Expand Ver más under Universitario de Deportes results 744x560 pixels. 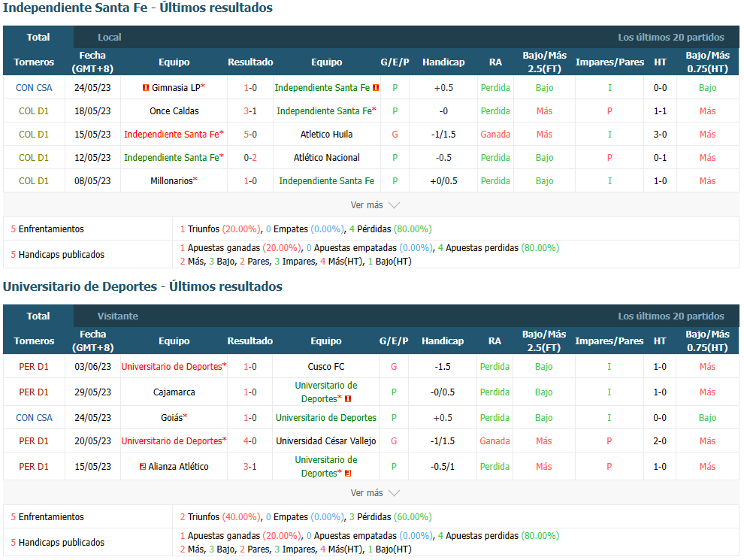(x=375, y=493)
